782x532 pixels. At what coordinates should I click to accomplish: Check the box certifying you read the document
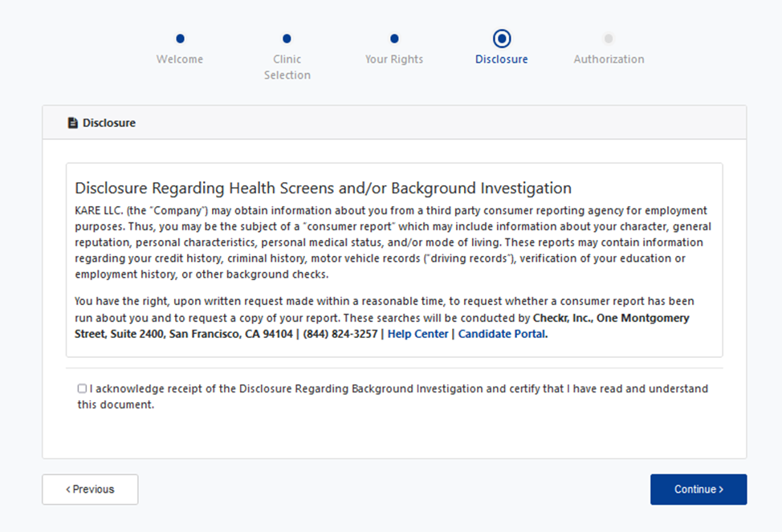(x=81, y=388)
